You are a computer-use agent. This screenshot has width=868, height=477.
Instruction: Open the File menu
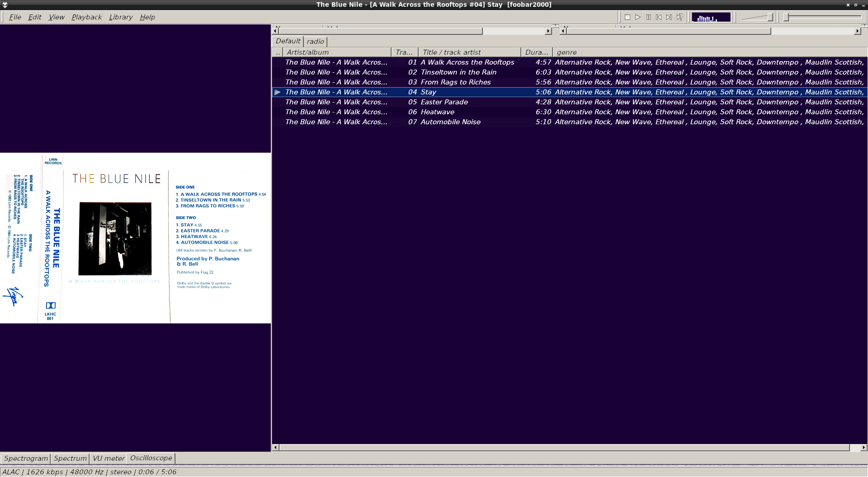coord(15,17)
